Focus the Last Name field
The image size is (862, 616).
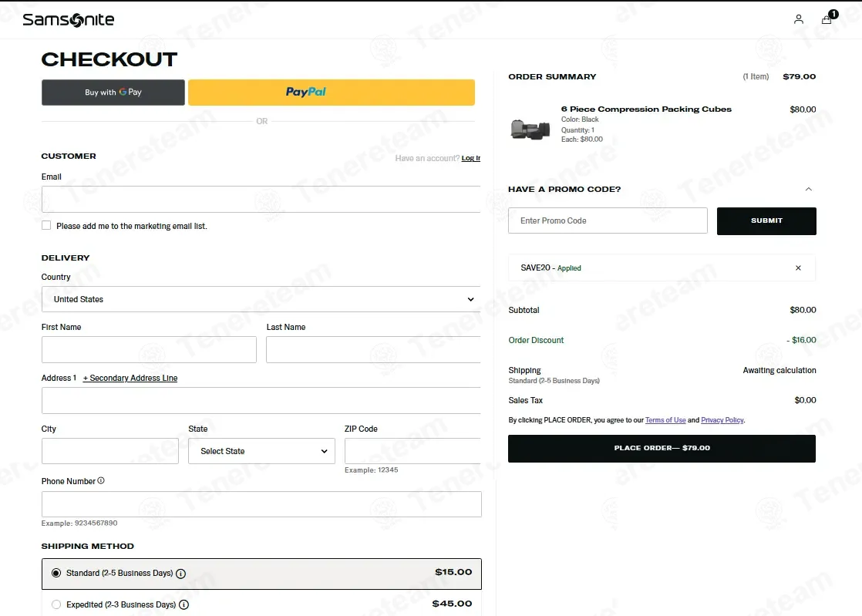click(x=373, y=349)
